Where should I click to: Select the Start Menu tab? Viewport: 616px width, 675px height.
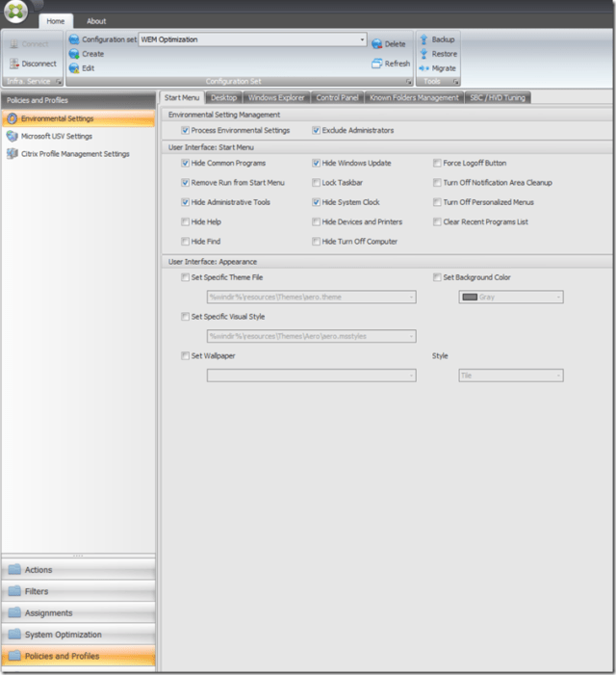pos(182,97)
